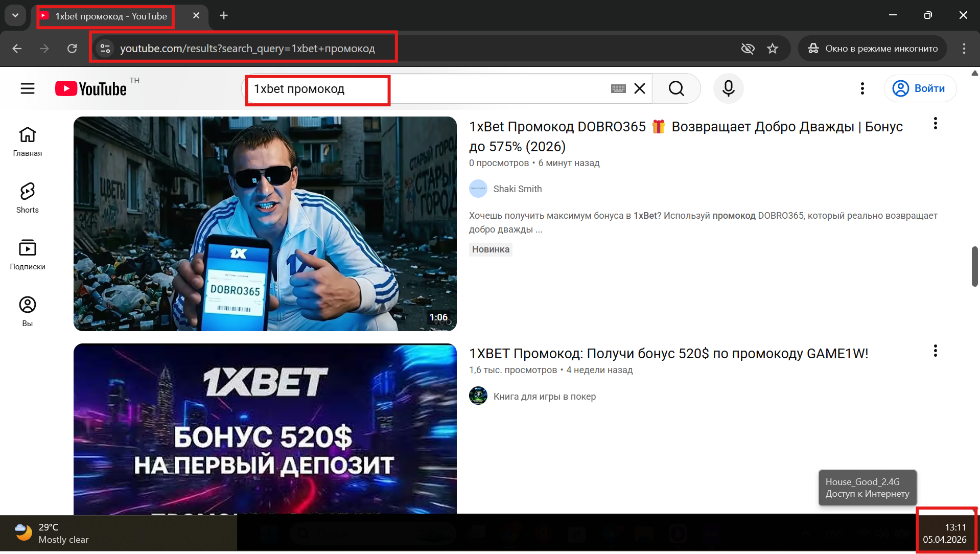Open the Вы section in the sidebar
Screen dimensions: 980x554
click(28, 312)
